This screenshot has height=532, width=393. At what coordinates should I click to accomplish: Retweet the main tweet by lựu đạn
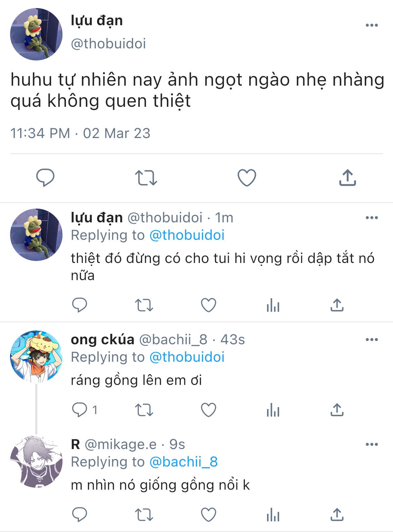[146, 178]
